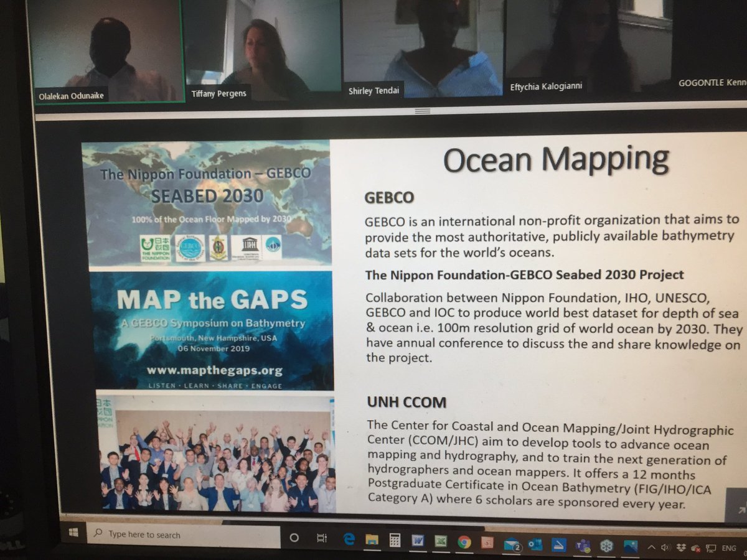
Task: Show hidden system tray icons
Action: tap(652, 548)
